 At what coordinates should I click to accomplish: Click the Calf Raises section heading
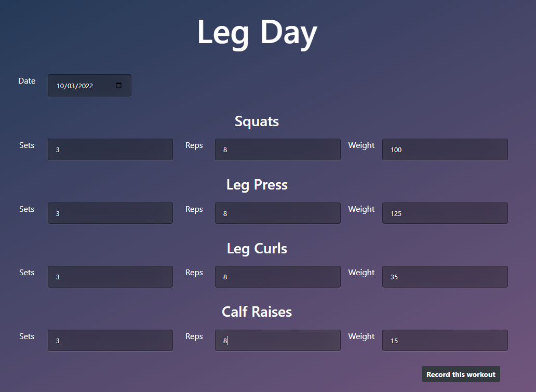[257, 312]
